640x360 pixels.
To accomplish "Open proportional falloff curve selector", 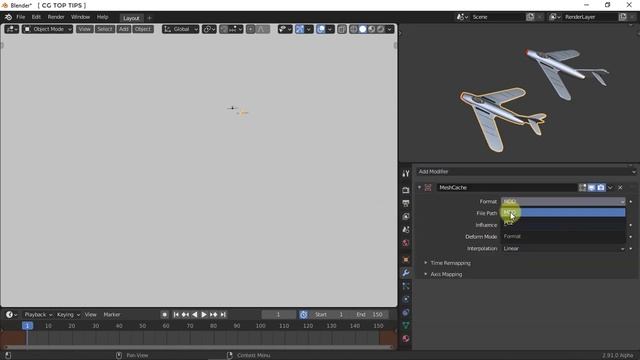I will point(262,29).
